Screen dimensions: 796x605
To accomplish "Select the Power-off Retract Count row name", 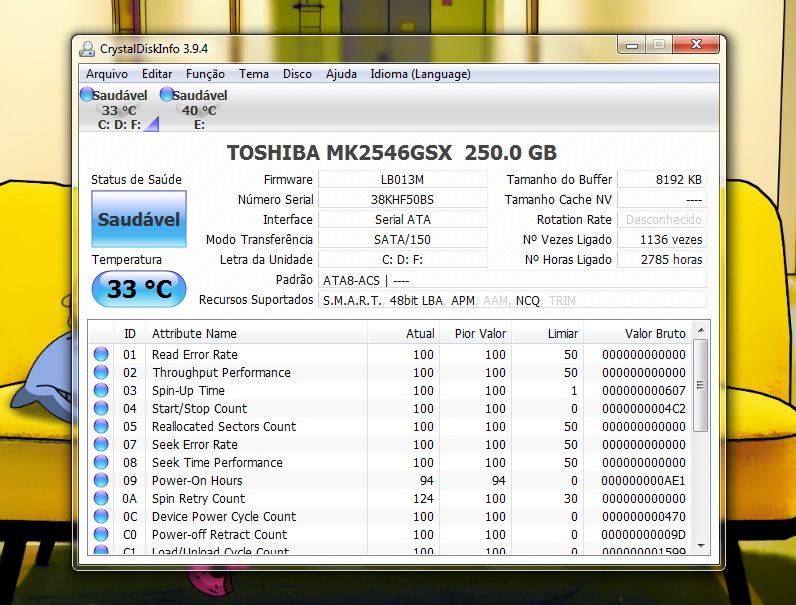I will click(219, 534).
